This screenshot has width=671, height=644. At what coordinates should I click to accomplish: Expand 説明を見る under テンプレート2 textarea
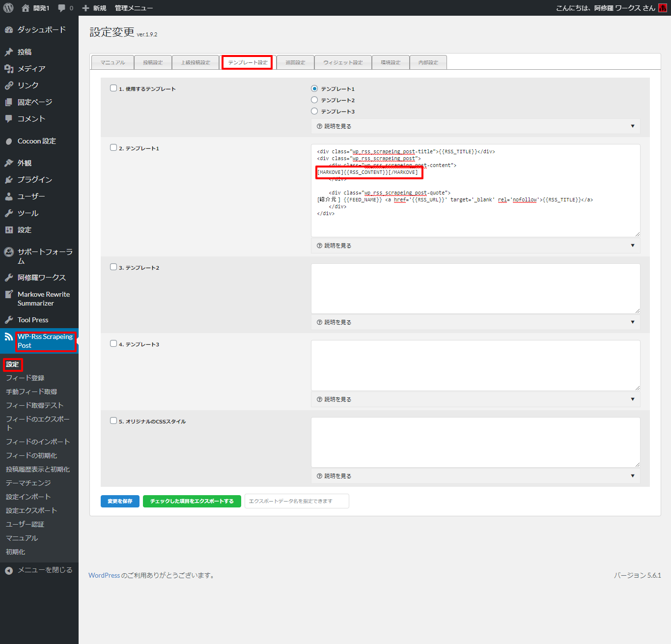coord(475,322)
